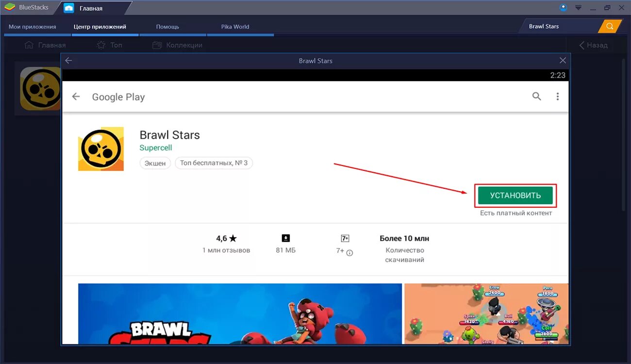The width and height of the screenshot is (631, 364).
Task: Open the Коллекции section
Action: coord(177,45)
